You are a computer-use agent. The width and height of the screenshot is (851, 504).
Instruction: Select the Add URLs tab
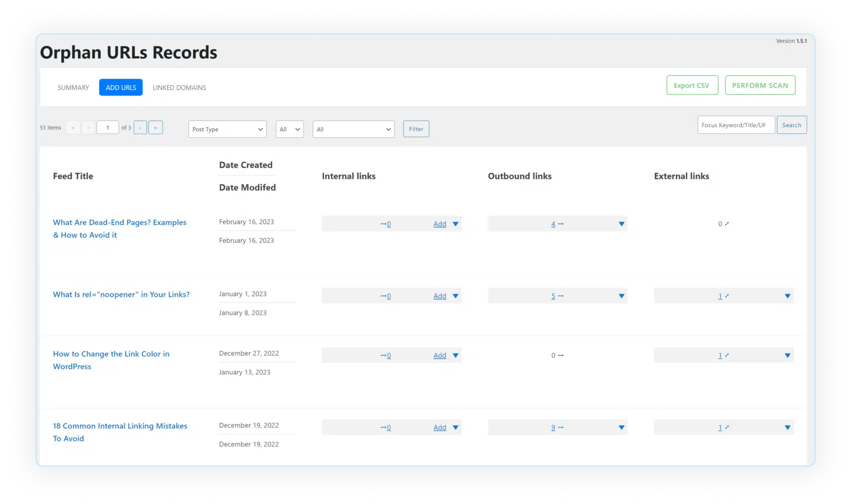pyautogui.click(x=121, y=88)
